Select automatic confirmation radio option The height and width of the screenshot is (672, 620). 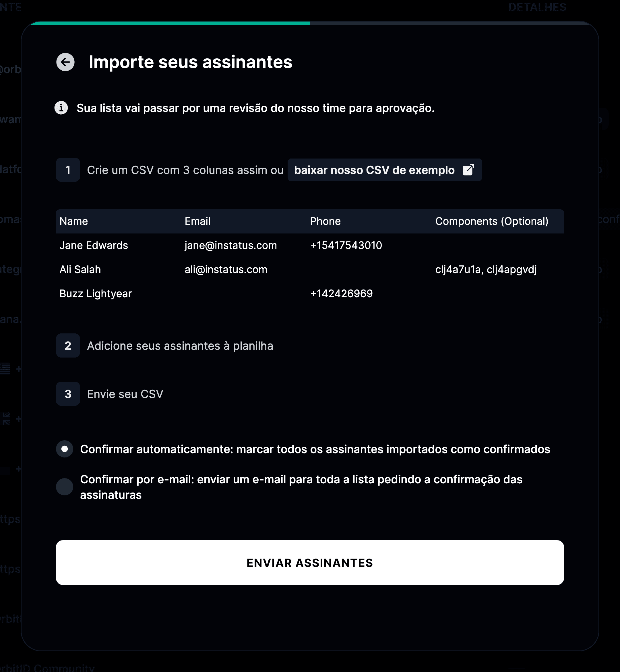pos(65,449)
